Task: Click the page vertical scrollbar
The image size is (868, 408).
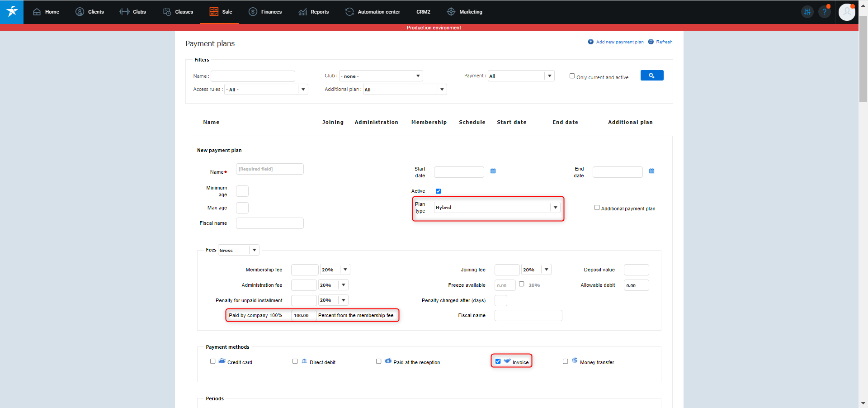Action: pos(863,59)
